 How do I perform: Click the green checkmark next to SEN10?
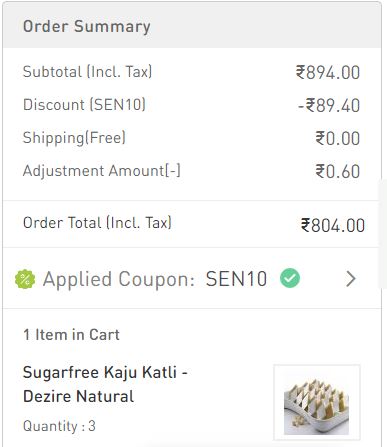(290, 278)
